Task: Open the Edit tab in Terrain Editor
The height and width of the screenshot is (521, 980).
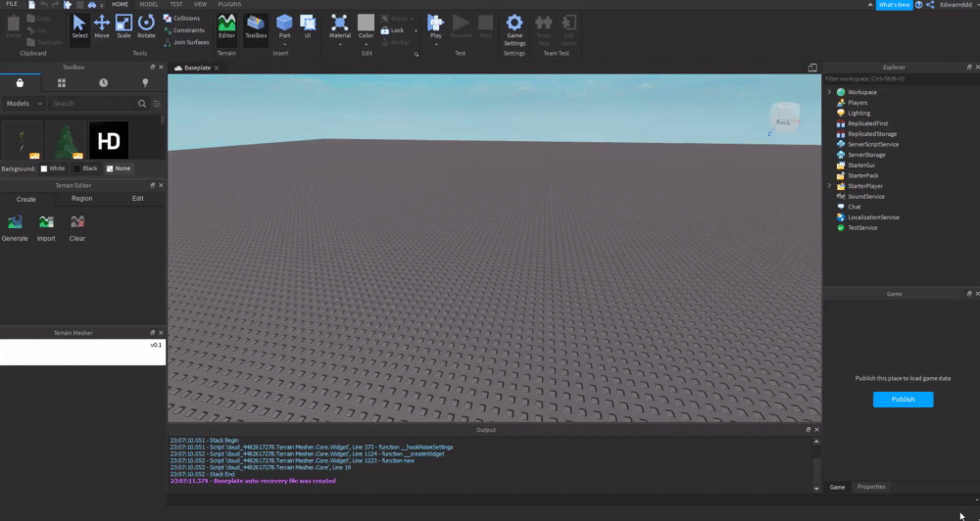Action: 137,199
